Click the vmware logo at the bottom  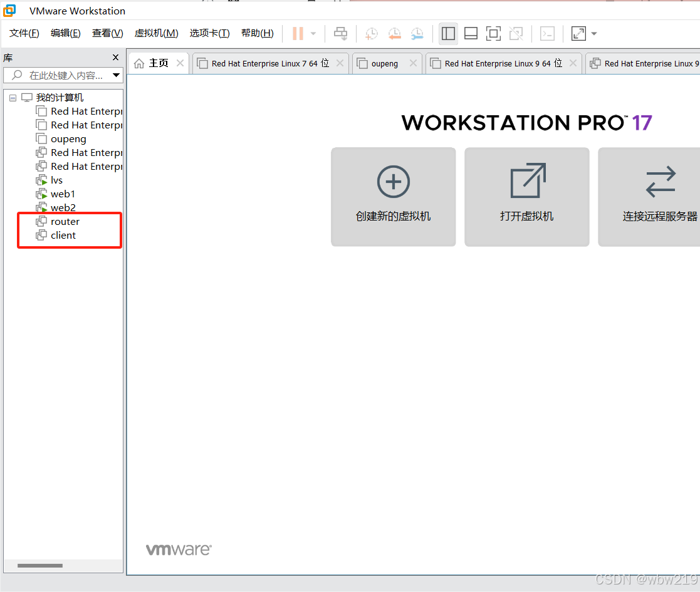point(179,549)
